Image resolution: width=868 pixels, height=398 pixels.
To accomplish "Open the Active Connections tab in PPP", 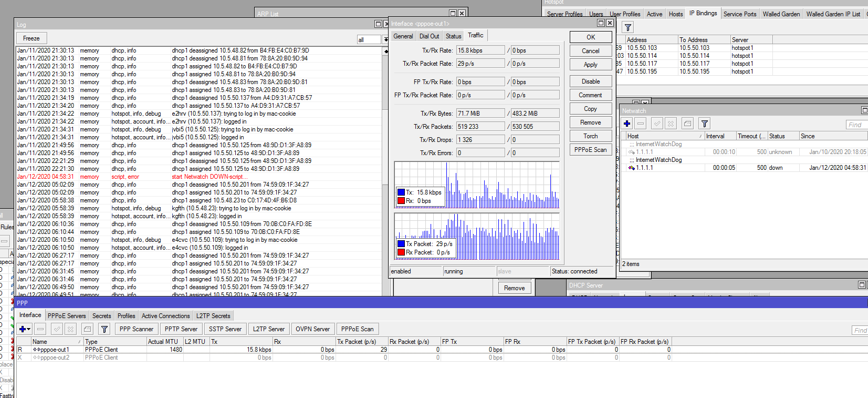I will 165,316.
